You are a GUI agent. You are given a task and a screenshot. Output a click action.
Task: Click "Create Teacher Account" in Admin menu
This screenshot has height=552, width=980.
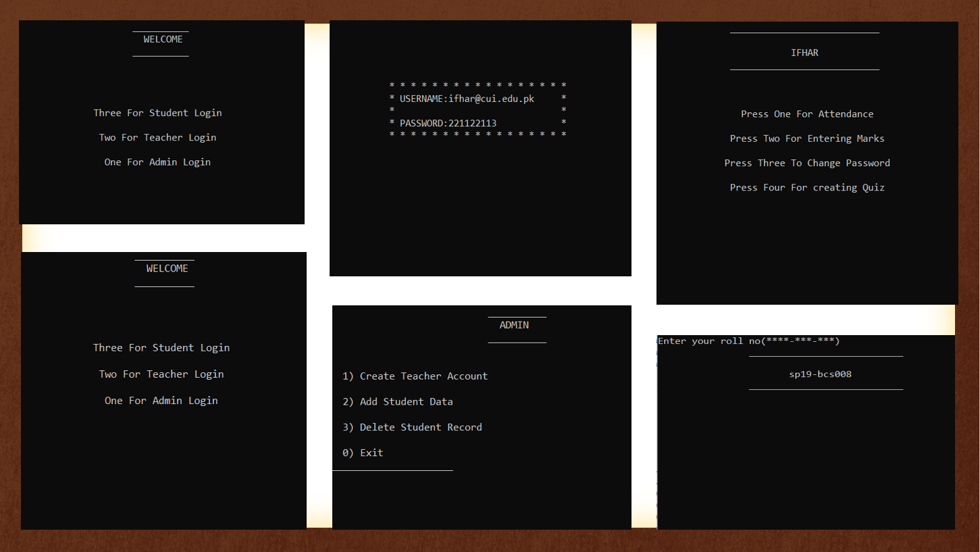coord(423,376)
